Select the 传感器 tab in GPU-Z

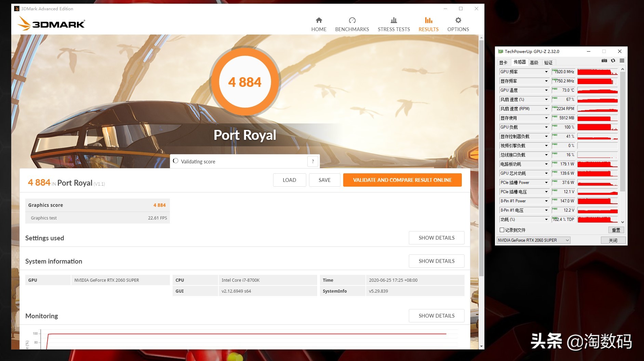[x=520, y=62]
